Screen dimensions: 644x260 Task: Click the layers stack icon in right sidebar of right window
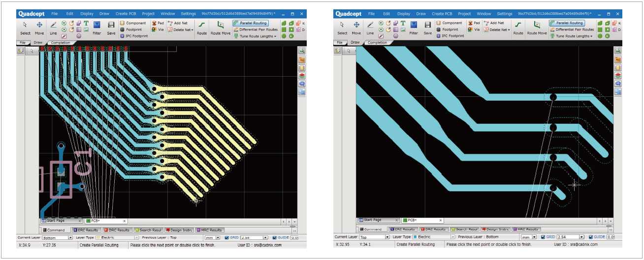click(x=618, y=76)
